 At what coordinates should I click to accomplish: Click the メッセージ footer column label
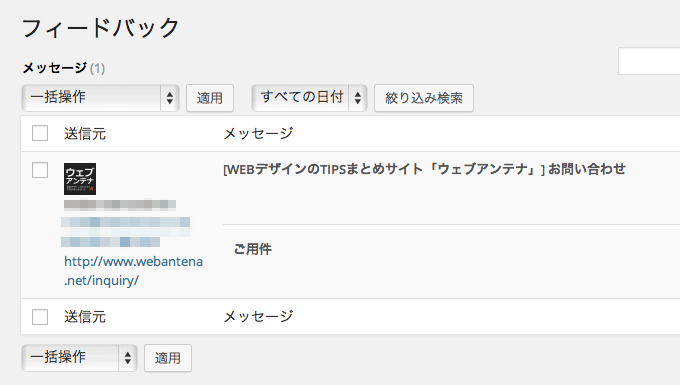pyautogui.click(x=258, y=317)
